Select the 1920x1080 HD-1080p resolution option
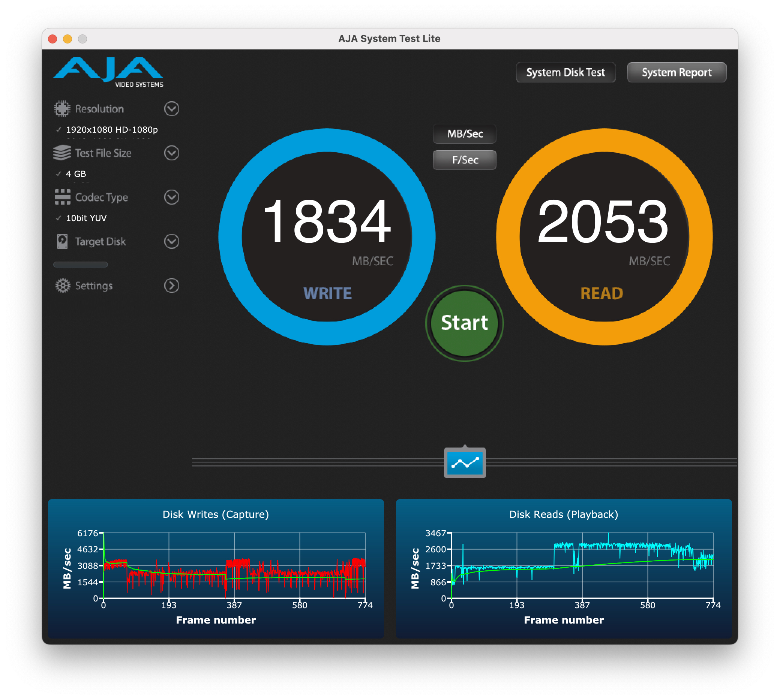The height and width of the screenshot is (700, 780). (112, 130)
